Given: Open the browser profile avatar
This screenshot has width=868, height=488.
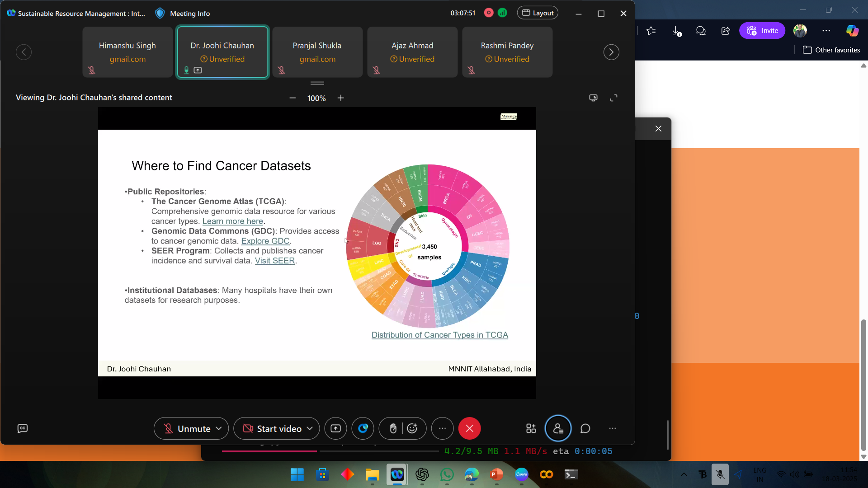Looking at the screenshot, I should click(x=800, y=31).
